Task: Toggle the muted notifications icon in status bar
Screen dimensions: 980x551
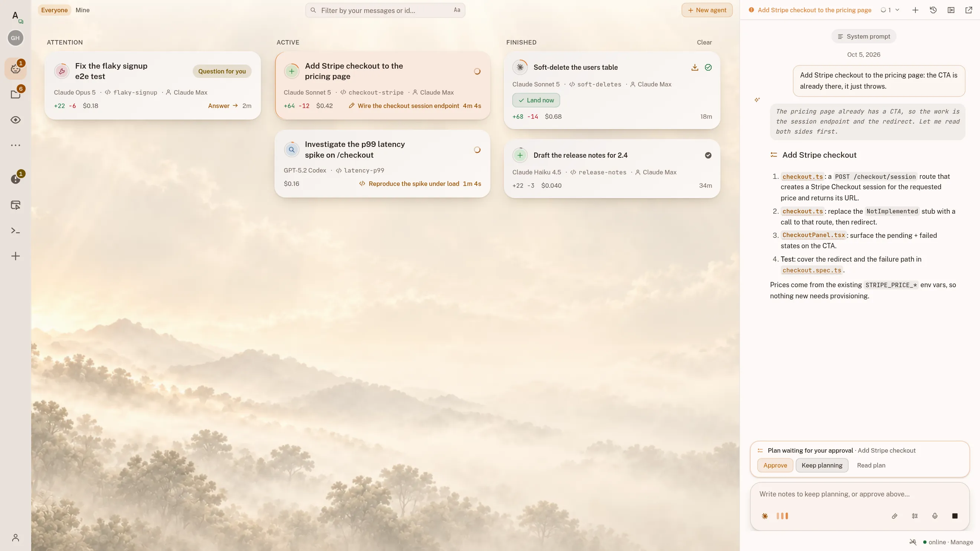Action: (x=913, y=542)
